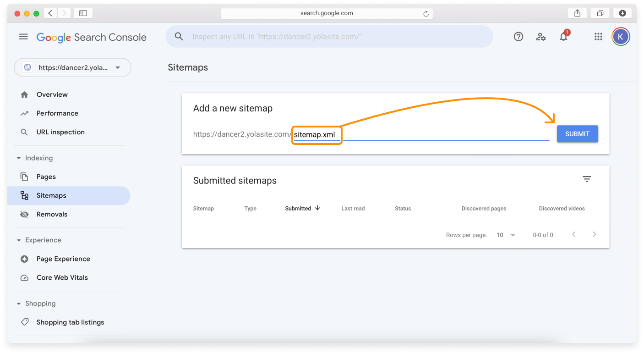Open the Page Experience report
This screenshot has height=354, width=644.
pos(63,259)
